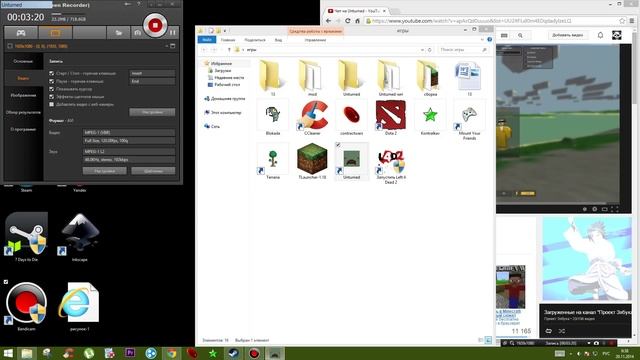
Task: Select the Blokada file icon
Action: [x=273, y=118]
